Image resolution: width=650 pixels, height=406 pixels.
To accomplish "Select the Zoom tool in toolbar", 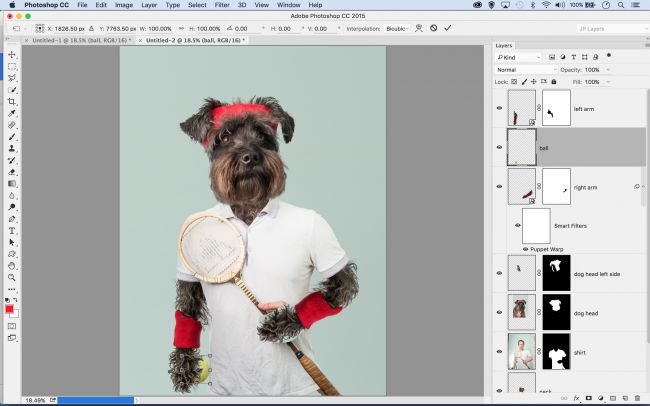I will (x=12, y=278).
